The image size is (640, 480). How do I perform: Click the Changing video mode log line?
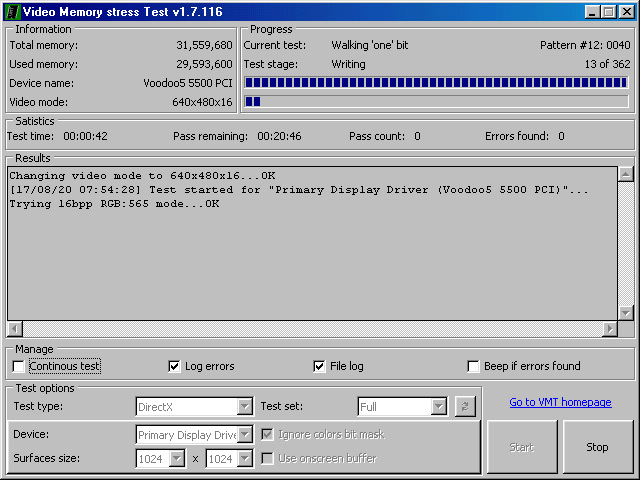(142, 176)
